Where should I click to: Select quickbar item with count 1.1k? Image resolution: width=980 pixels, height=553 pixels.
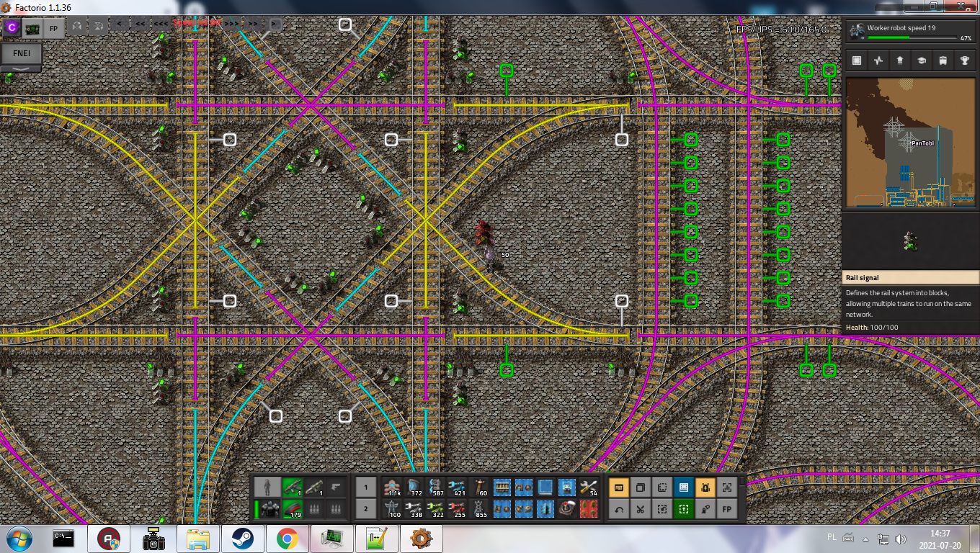(393, 487)
